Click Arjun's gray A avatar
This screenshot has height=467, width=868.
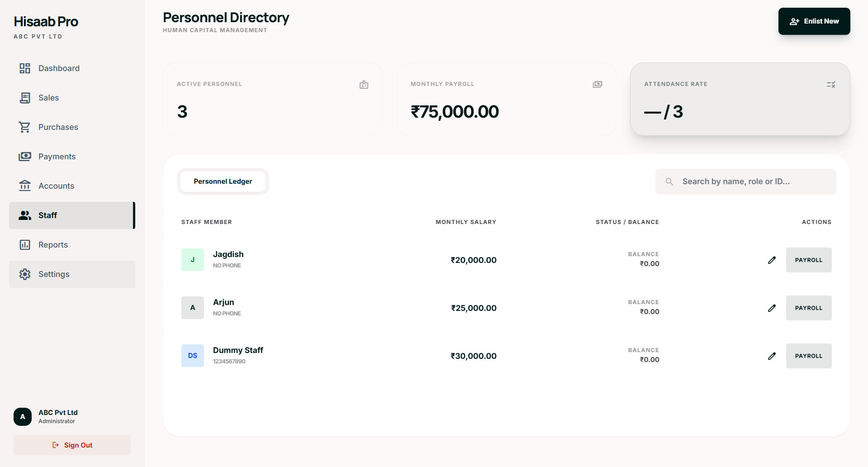(193, 308)
